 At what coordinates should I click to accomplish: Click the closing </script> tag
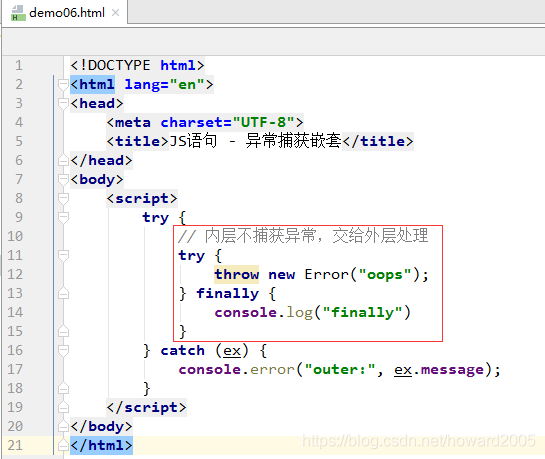click(x=146, y=408)
